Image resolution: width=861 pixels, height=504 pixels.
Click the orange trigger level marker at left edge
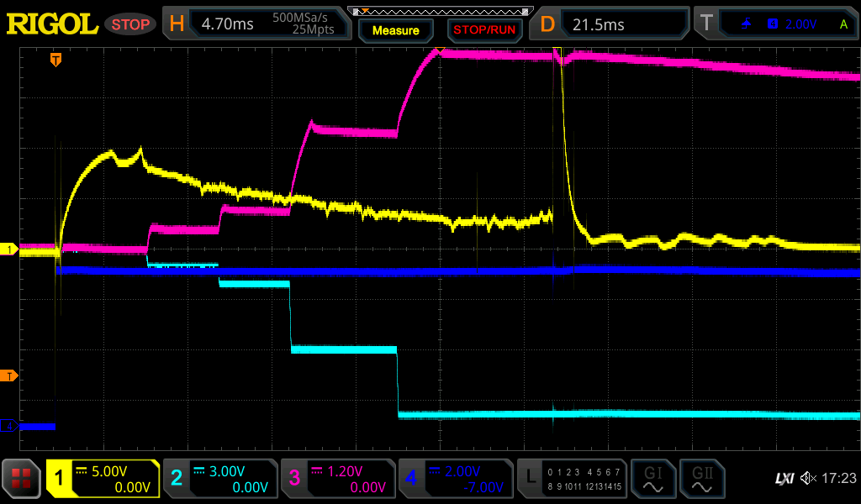point(9,375)
